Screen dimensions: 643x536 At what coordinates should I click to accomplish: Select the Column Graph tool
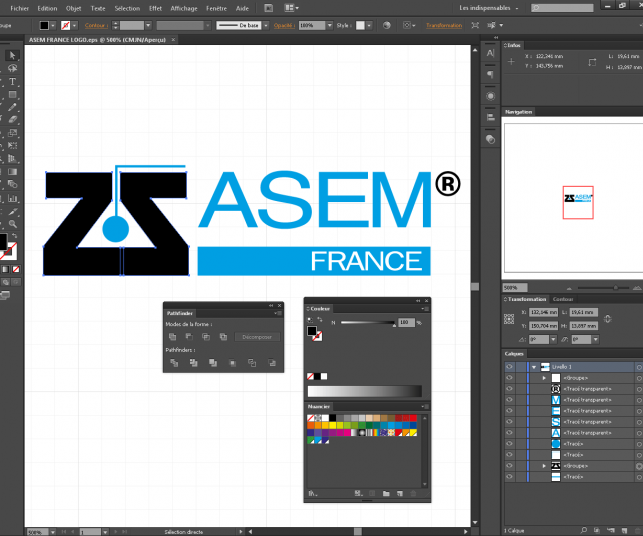pos(12,199)
